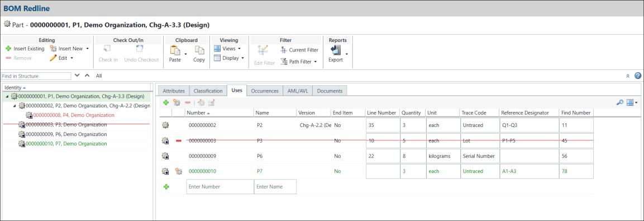The image size is (644, 221).
Task: Open the Export dropdown arrow
Action: pos(347,54)
